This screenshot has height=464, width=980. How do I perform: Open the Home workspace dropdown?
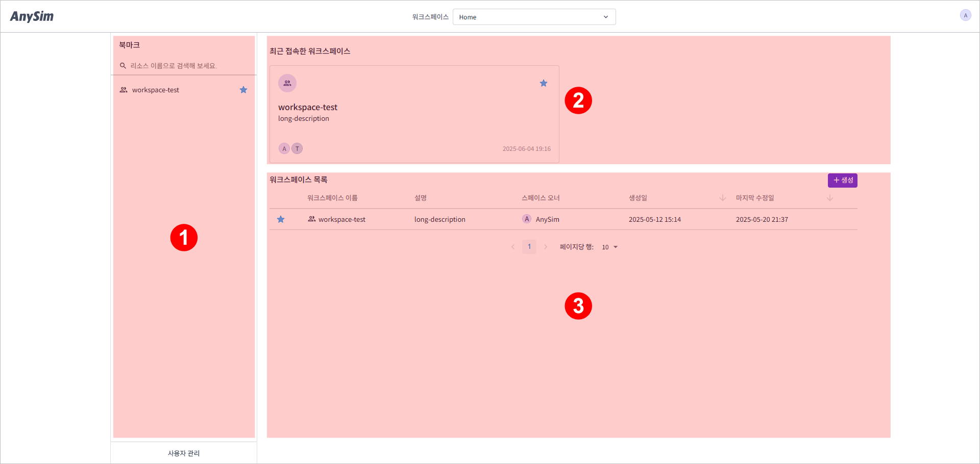(534, 17)
